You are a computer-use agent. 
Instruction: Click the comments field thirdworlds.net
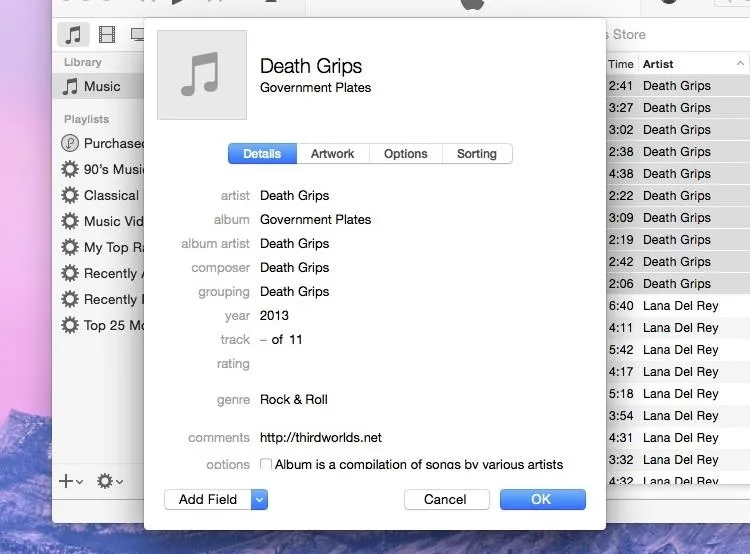pos(320,438)
